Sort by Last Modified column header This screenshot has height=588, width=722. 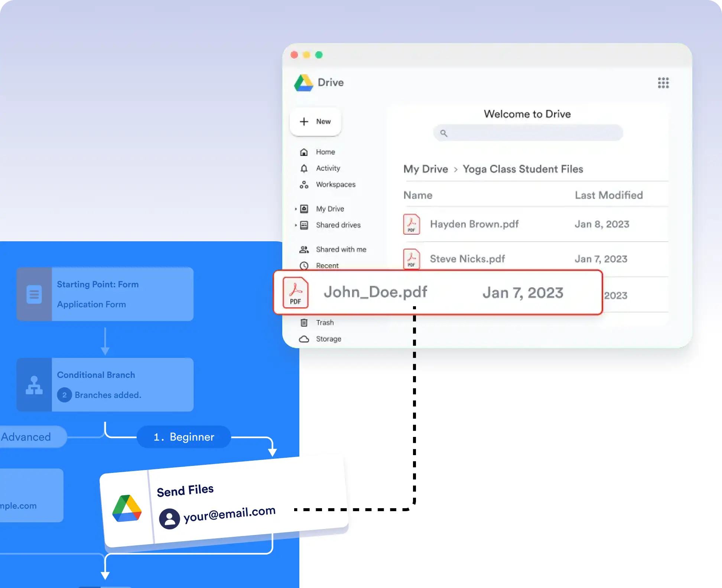pos(609,195)
